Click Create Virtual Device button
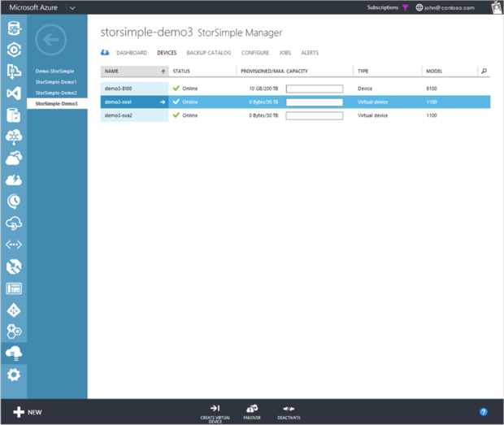The height and width of the screenshot is (425, 504). coord(215,414)
